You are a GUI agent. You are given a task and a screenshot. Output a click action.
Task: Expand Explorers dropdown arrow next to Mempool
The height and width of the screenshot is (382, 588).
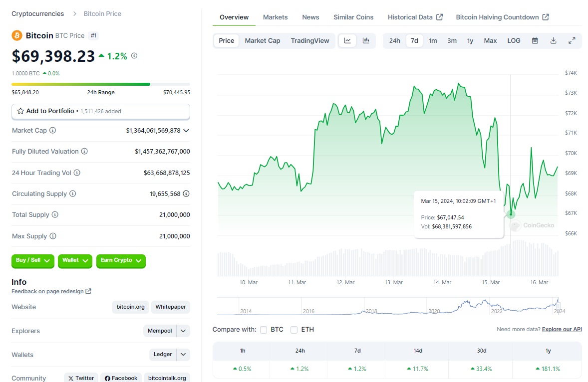coord(183,331)
